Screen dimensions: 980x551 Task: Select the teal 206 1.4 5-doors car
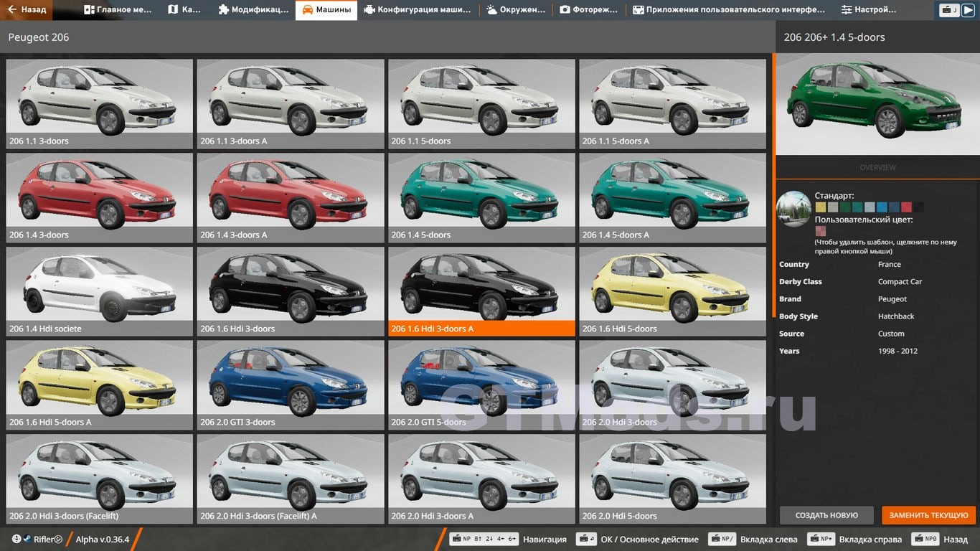tap(481, 197)
